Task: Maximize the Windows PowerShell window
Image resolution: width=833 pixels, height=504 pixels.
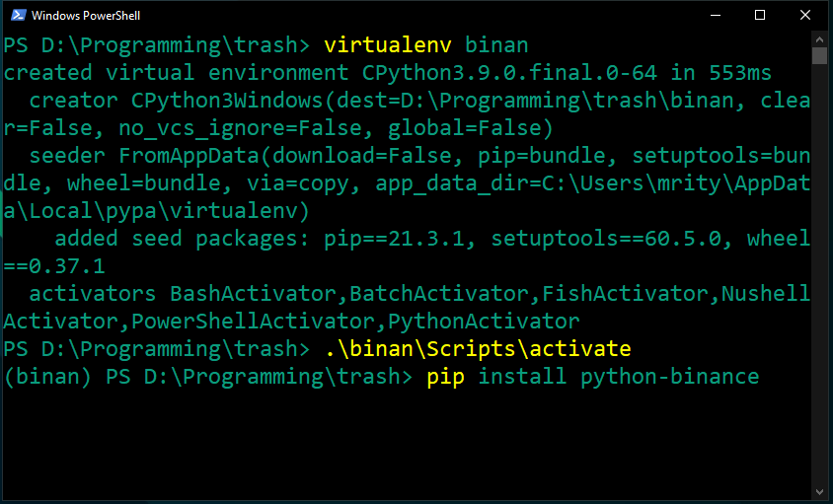Action: 760,15
